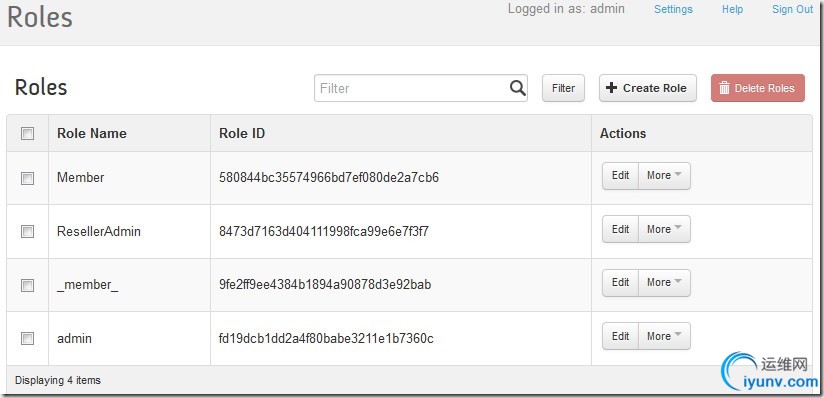Open the Help link
The image size is (824, 398).
(732, 9)
